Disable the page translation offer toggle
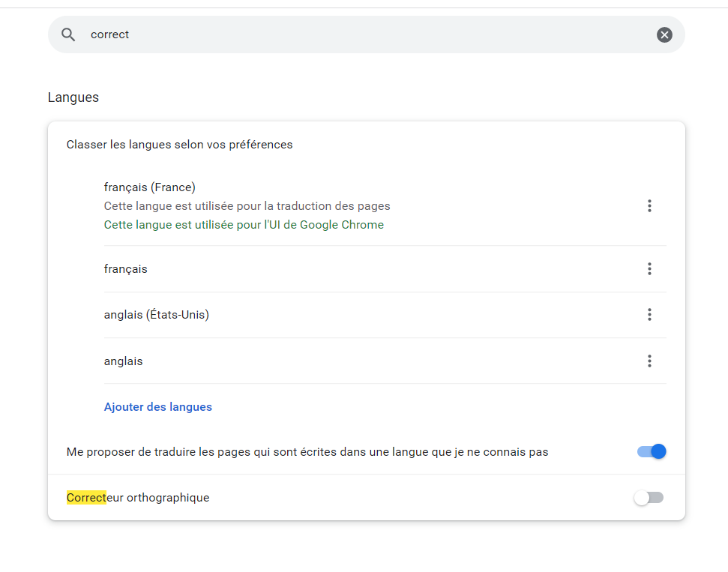This screenshot has height=572, width=728. [651, 451]
